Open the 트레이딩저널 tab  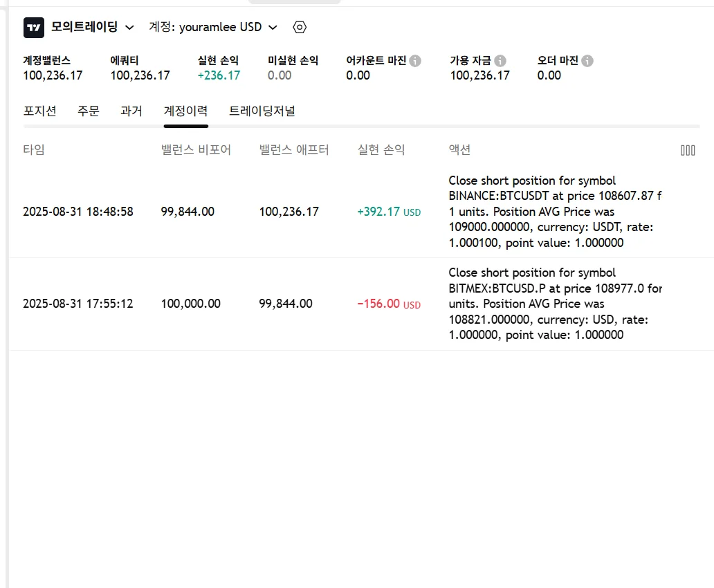click(262, 111)
